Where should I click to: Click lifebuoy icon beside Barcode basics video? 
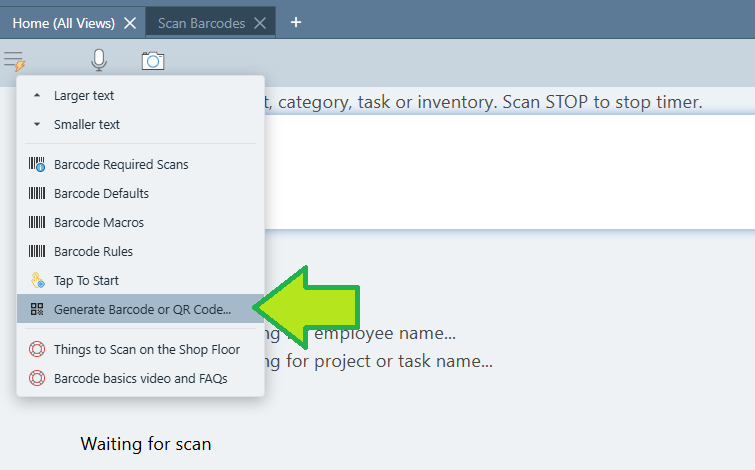(37, 378)
